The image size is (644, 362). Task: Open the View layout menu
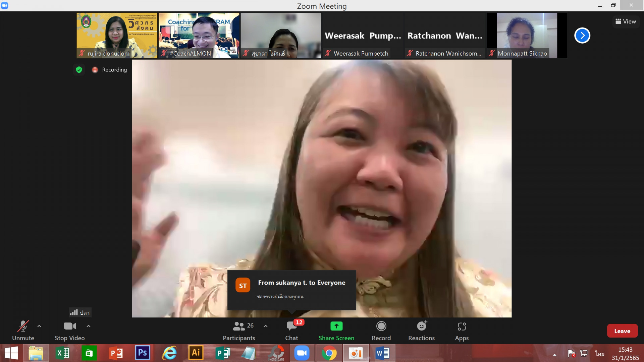(626, 21)
